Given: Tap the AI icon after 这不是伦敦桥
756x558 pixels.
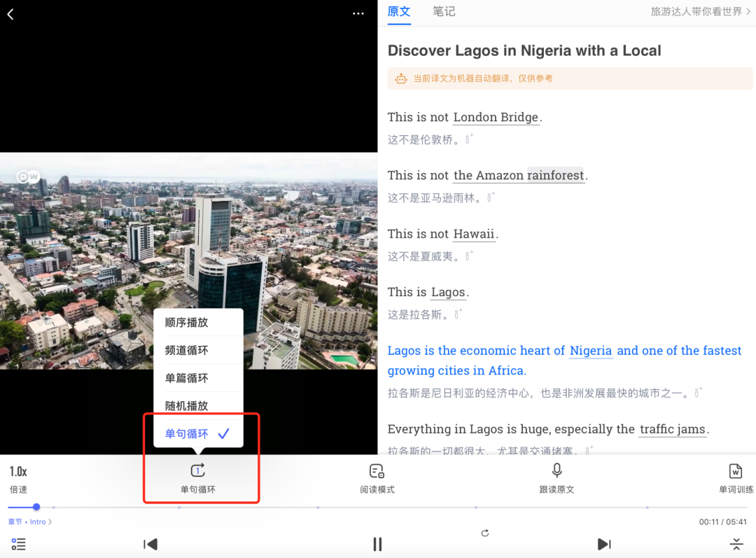Looking at the screenshot, I should (469, 139).
